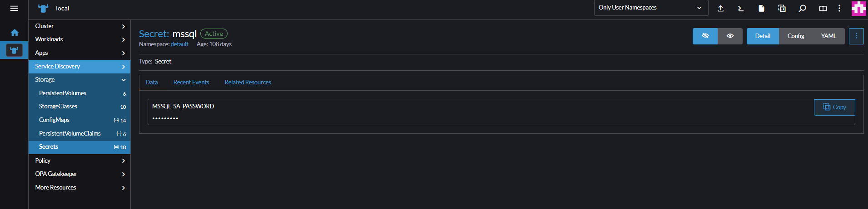Show secret values with the eye toggle

(730, 36)
